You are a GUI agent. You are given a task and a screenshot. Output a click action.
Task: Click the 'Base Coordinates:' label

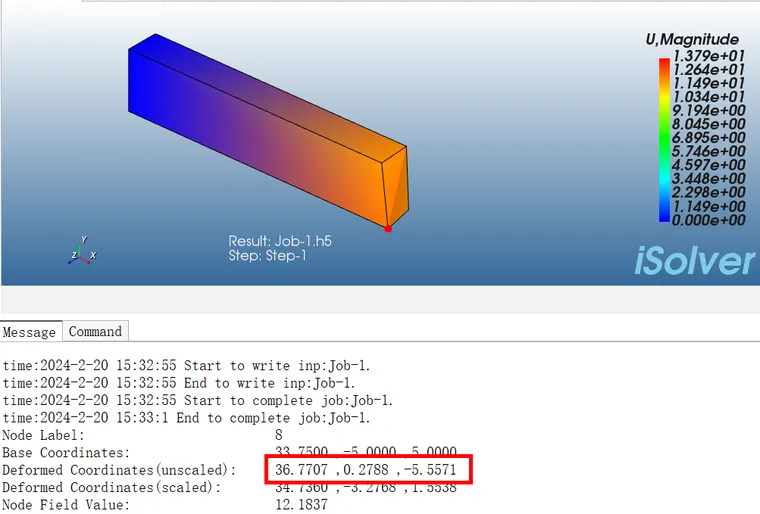coord(66,452)
